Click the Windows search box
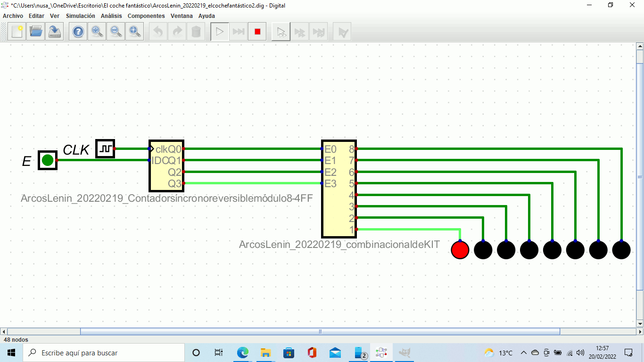This screenshot has width=644, height=362. pyautogui.click(x=104, y=353)
